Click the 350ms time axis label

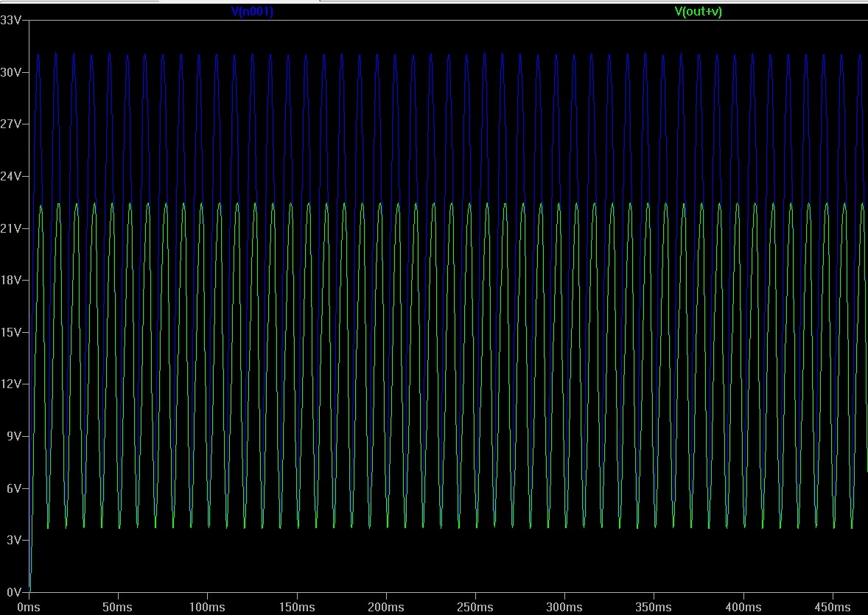654,607
